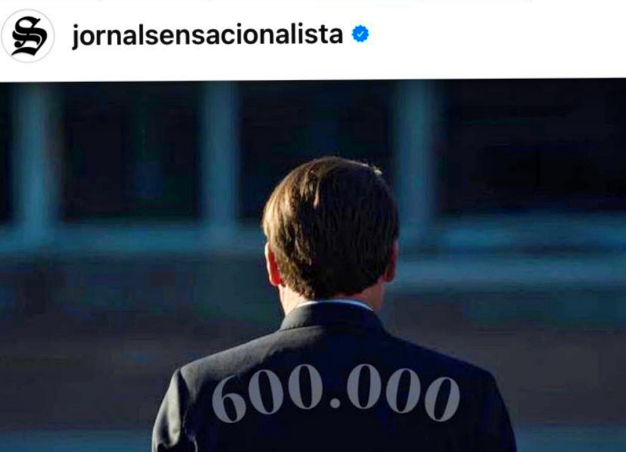Open the Sensacionalista gothic S profile avatar
Screen dimensions: 626x452
28,36
